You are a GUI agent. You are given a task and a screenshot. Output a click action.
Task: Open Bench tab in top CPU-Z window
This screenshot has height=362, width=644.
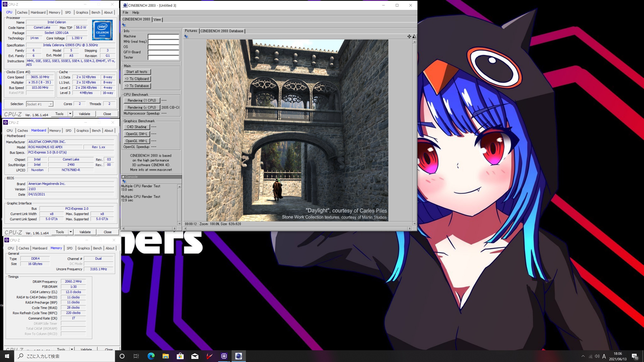95,12
